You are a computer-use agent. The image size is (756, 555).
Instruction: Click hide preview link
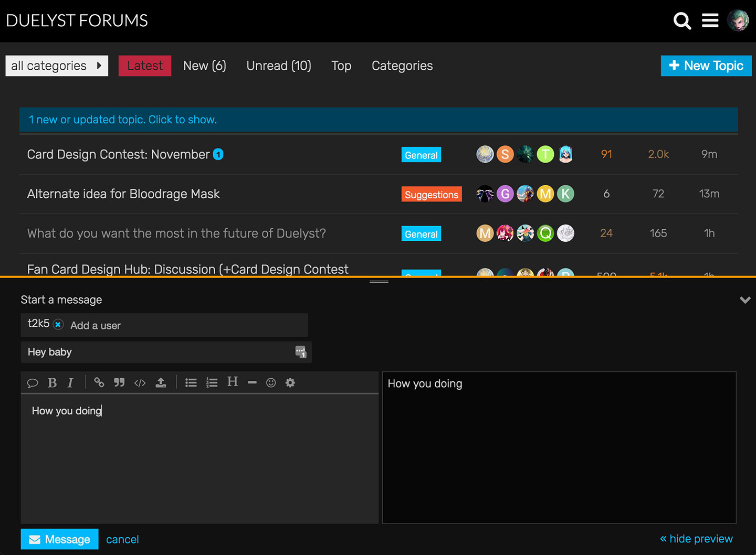tap(696, 539)
